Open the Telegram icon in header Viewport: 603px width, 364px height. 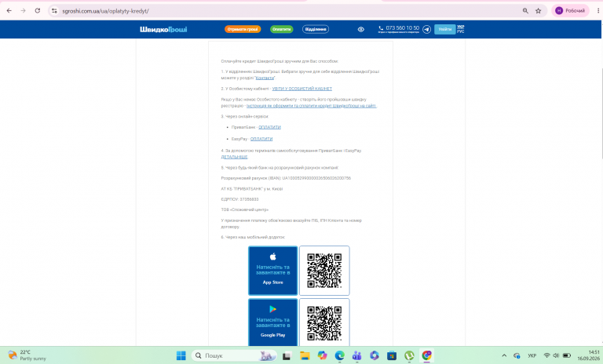(426, 29)
